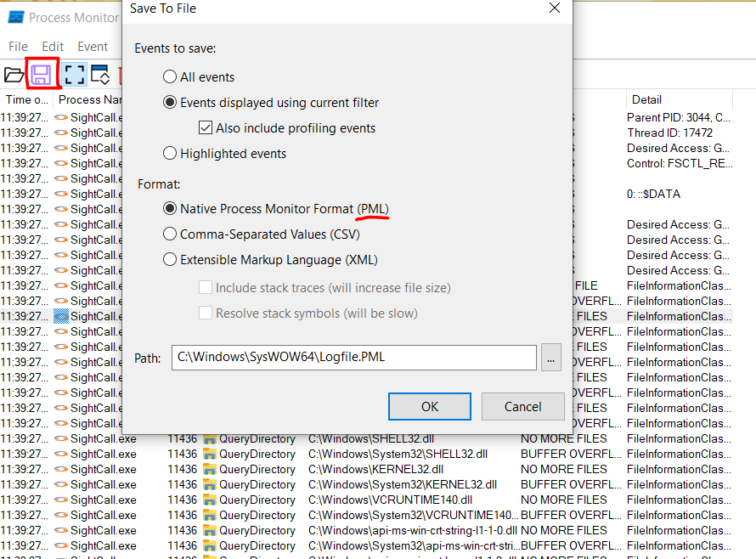
Task: Click the Autoscroll toolbar icon
Action: [x=99, y=74]
